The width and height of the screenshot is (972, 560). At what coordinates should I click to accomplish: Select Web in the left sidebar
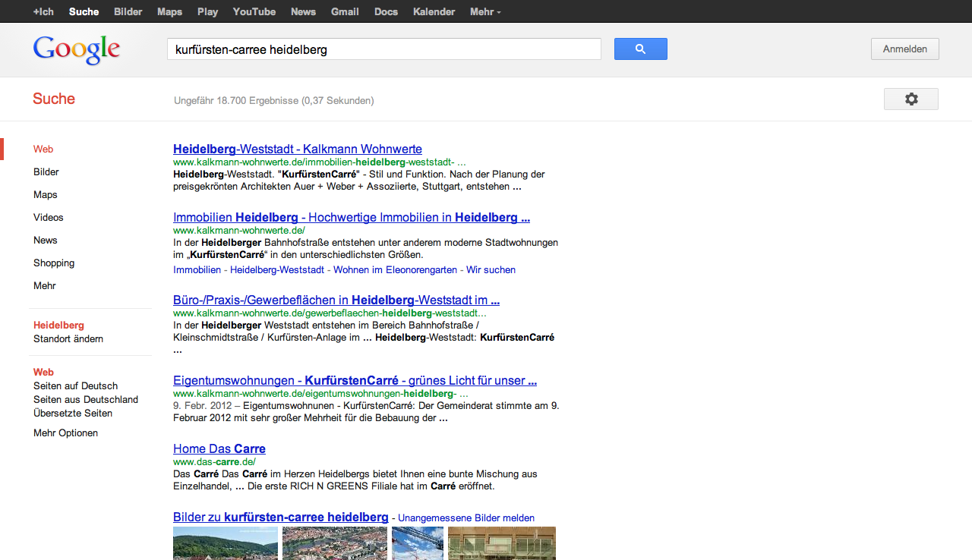tap(43, 149)
